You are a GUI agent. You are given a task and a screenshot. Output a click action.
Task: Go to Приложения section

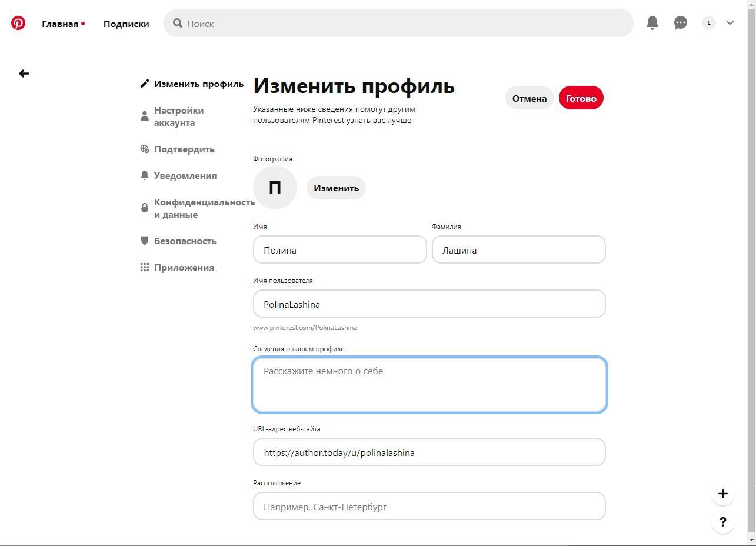[184, 268]
